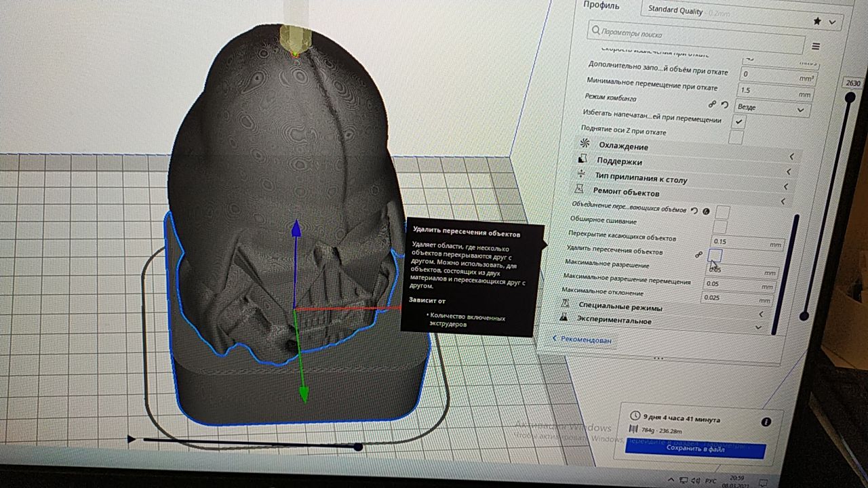This screenshot has width=868, height=488.
Task: Click the blue Z-axis move arrow
Action: (x=296, y=229)
